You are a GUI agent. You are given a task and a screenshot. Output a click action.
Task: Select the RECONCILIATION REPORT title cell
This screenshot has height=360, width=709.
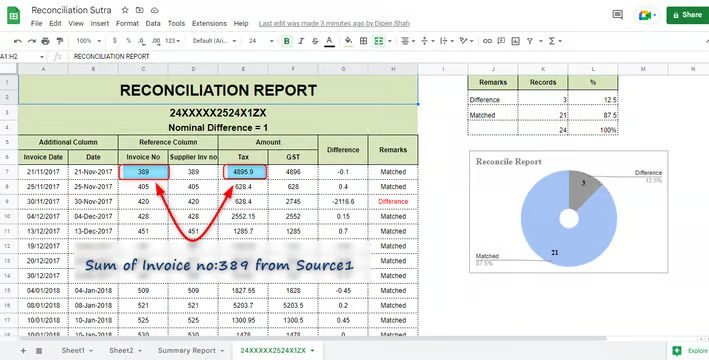point(218,90)
